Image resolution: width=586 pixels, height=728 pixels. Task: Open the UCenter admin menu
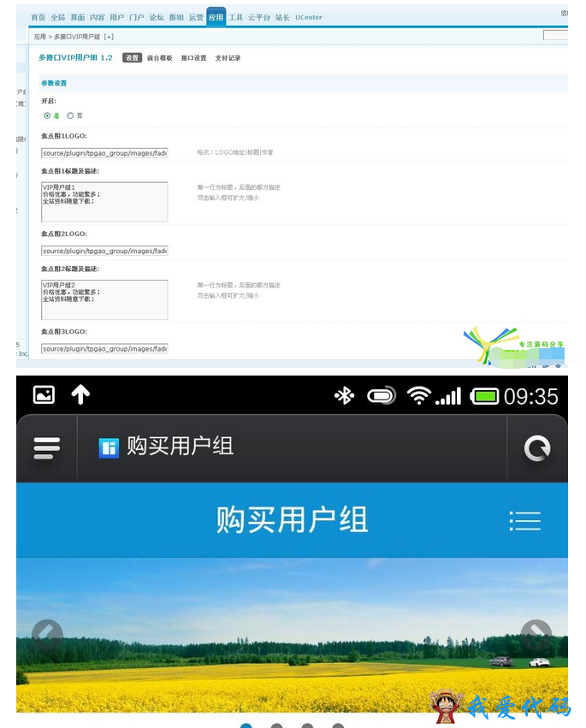308,17
